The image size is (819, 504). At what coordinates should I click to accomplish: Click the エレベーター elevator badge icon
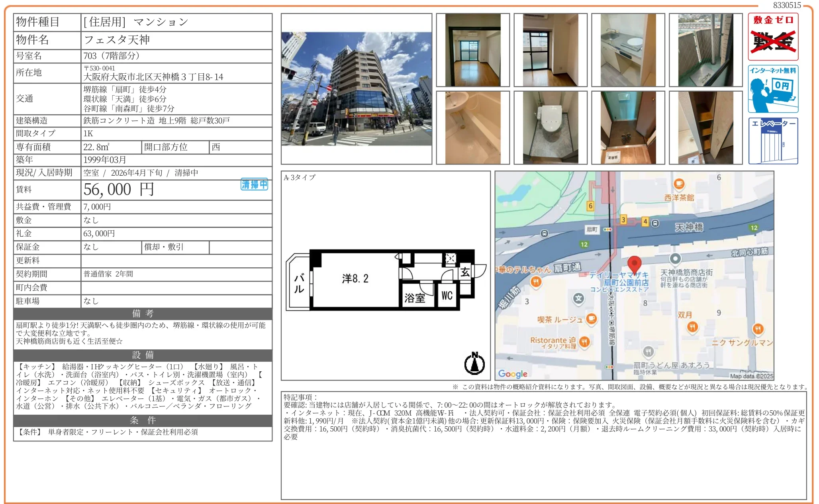click(773, 141)
